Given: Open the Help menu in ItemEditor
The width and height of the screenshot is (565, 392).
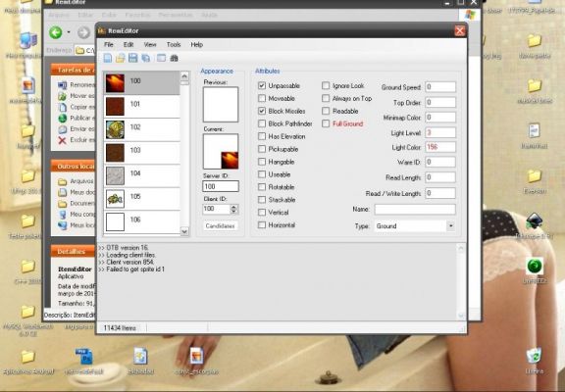Looking at the screenshot, I should coord(197,45).
